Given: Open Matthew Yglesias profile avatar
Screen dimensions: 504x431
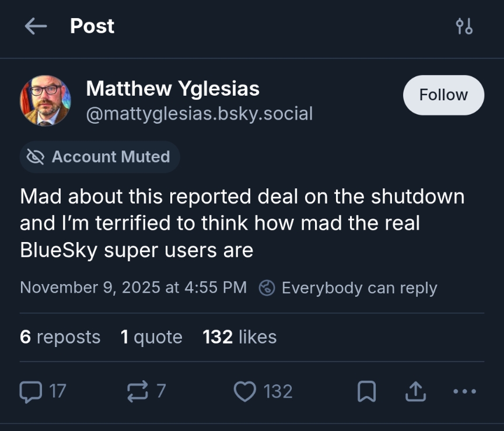Looking at the screenshot, I should point(45,100).
